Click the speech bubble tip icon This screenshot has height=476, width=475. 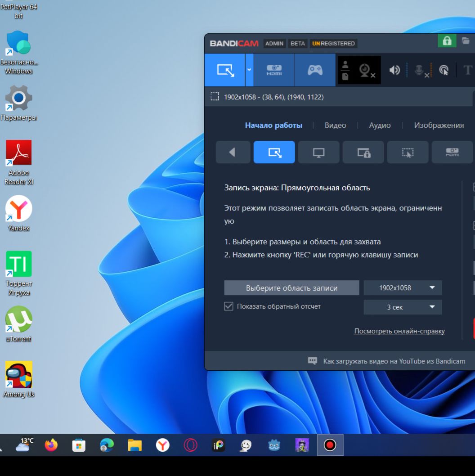coord(313,361)
